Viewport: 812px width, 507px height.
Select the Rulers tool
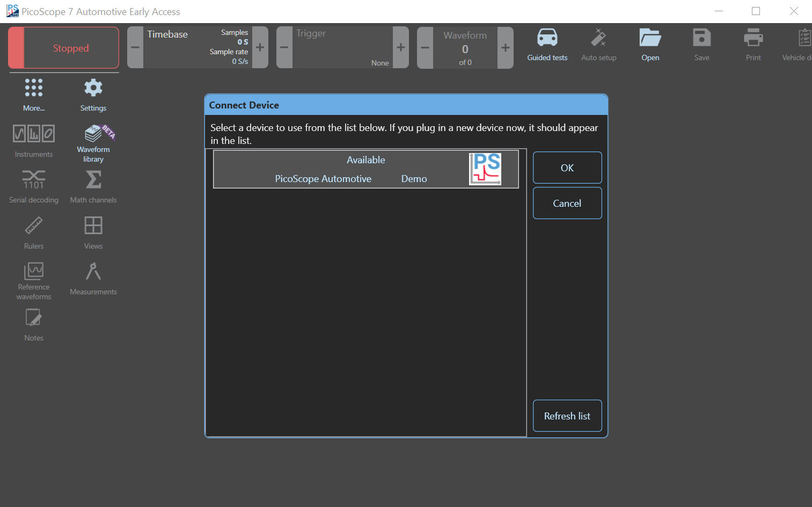(x=34, y=233)
